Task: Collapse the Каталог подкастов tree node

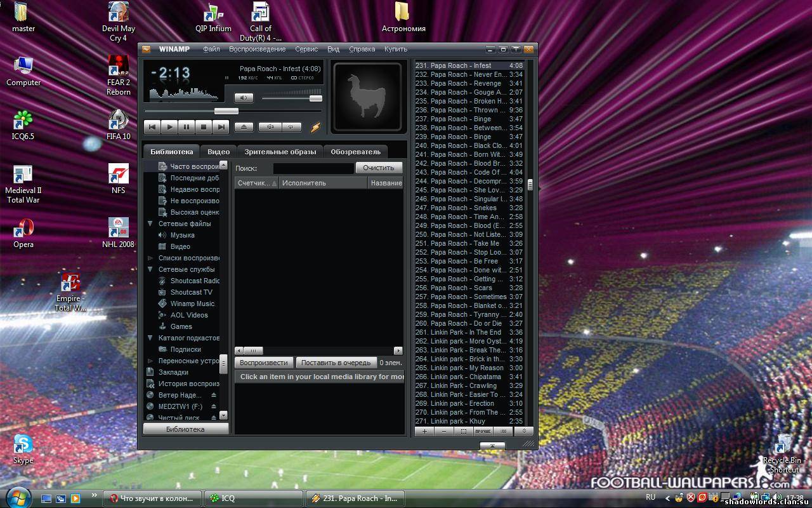Action: (150, 338)
